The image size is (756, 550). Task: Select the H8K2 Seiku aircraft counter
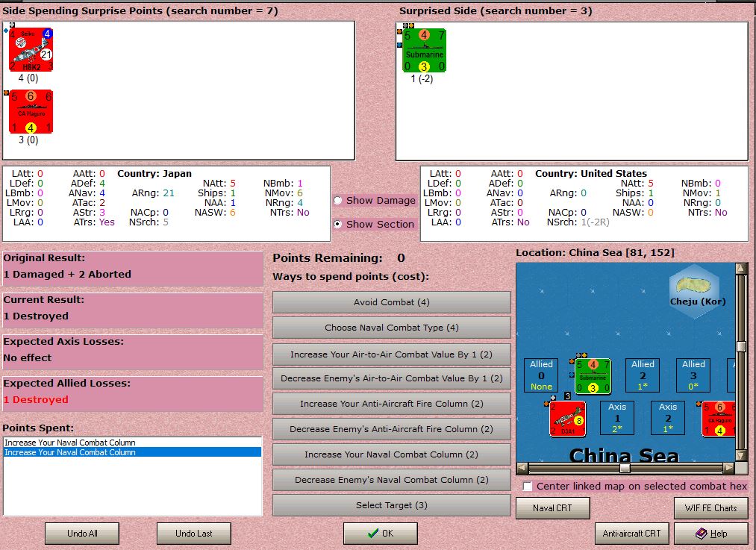coord(31,50)
